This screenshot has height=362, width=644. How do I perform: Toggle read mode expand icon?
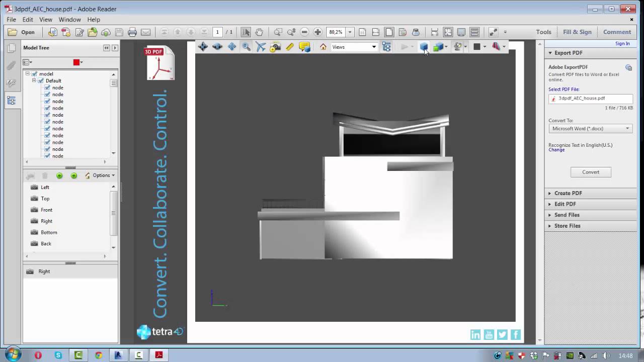pos(493,32)
